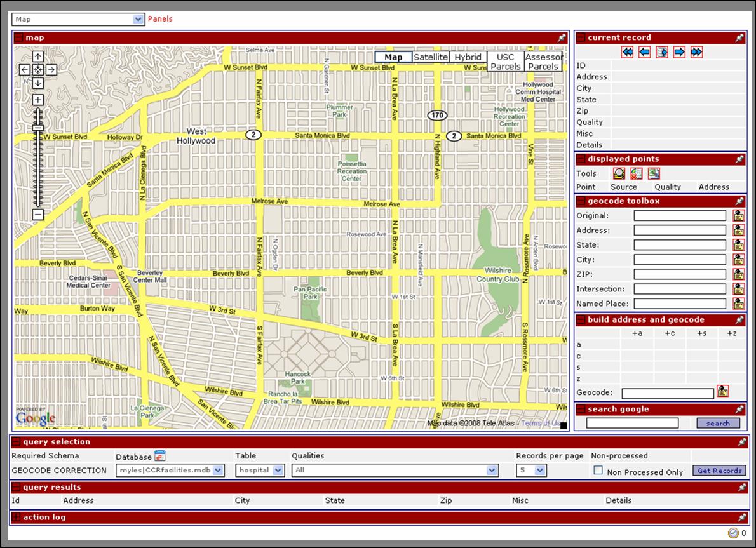Click the search button
Viewport: 756px width, 548px height.
point(718,423)
